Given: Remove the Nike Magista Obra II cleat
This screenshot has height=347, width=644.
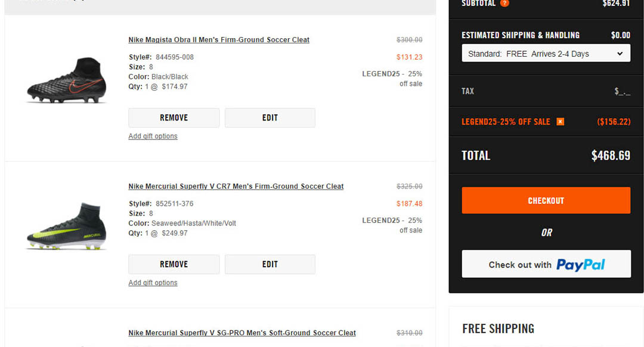Looking at the screenshot, I should coord(174,117).
